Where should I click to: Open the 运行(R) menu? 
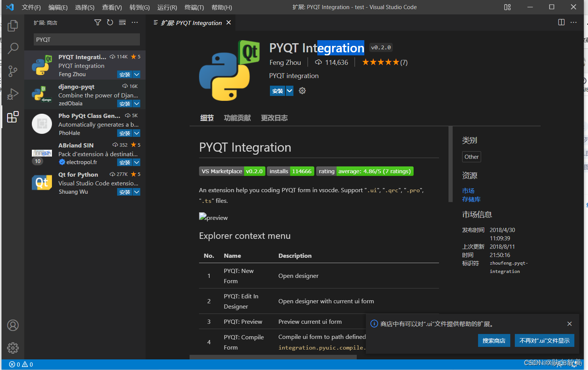[x=167, y=7]
